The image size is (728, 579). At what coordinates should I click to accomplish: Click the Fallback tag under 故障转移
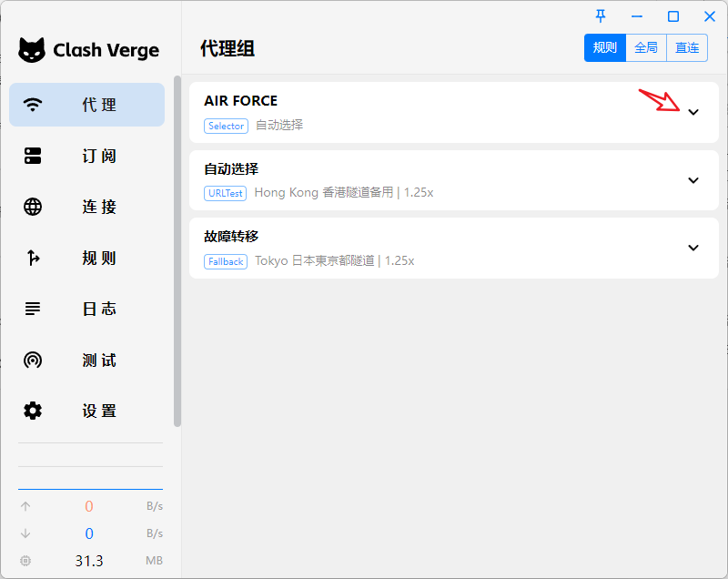click(x=226, y=261)
